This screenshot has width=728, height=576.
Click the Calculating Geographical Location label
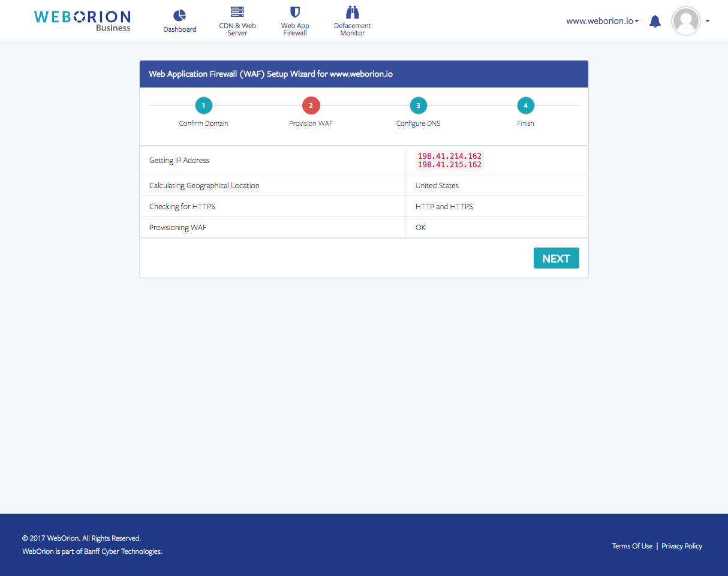click(x=204, y=186)
